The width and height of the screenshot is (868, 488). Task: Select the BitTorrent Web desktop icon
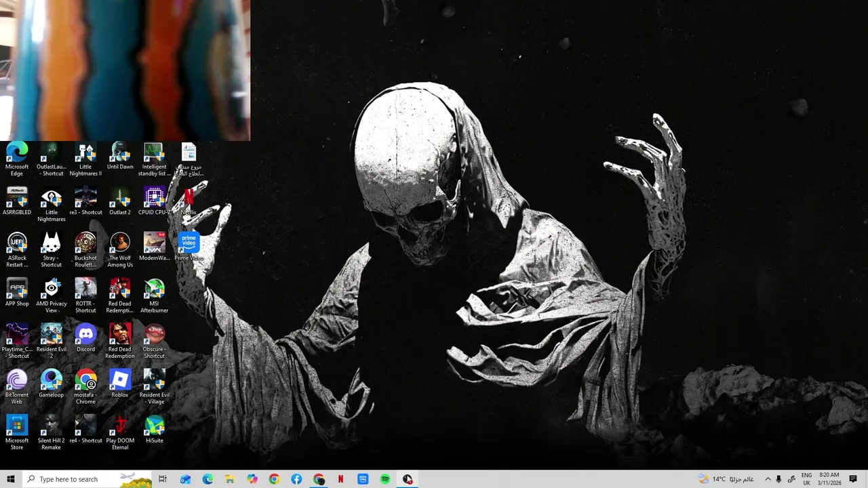17,386
